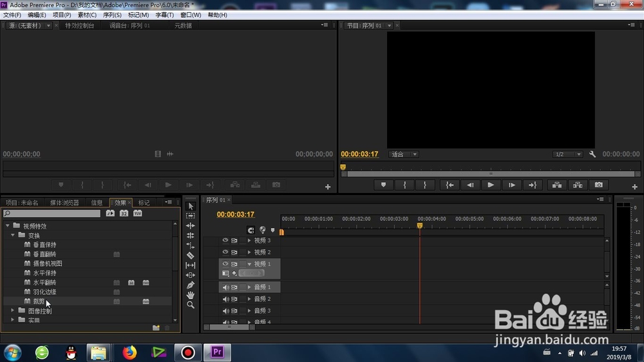Expand the 图像控制 folder
The width and height of the screenshot is (644, 362).
point(12,310)
